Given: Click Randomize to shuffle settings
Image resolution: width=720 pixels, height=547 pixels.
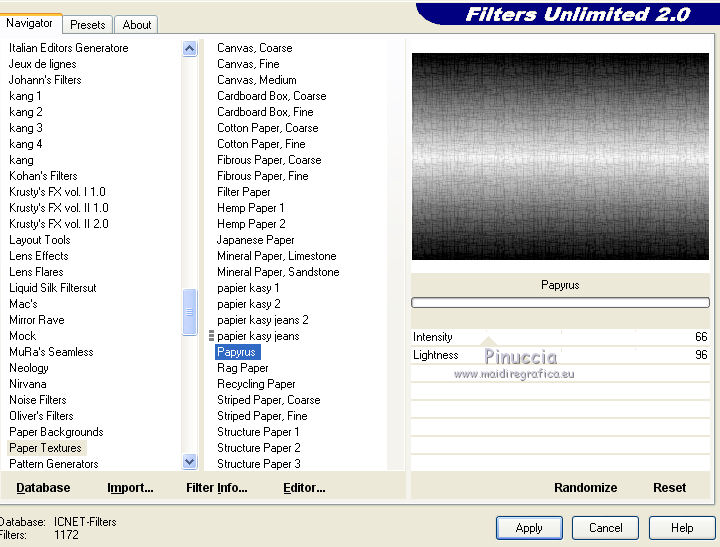Looking at the screenshot, I should (x=585, y=488).
